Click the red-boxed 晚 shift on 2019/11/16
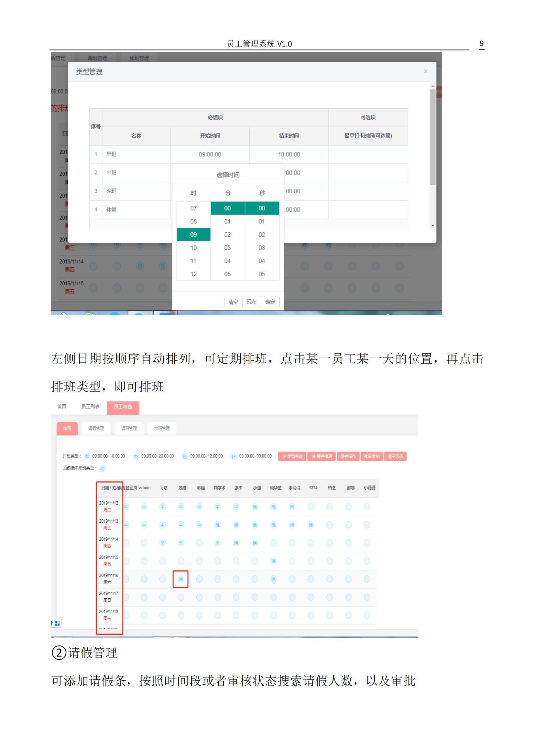The image size is (535, 756). (x=180, y=579)
